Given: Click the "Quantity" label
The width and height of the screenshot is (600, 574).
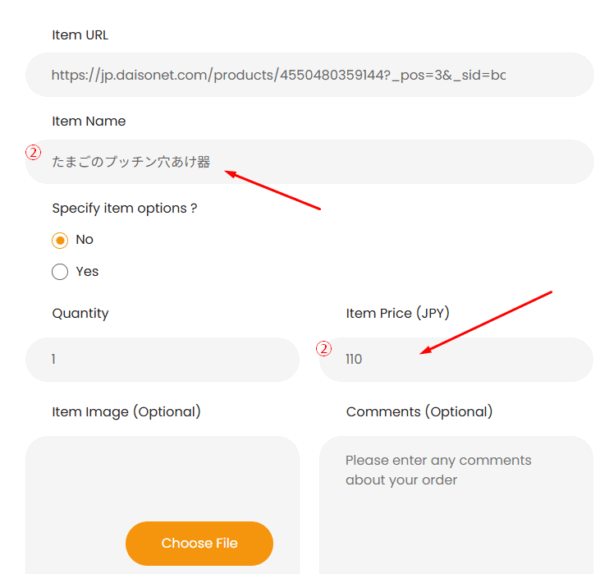Looking at the screenshot, I should click(x=80, y=313).
